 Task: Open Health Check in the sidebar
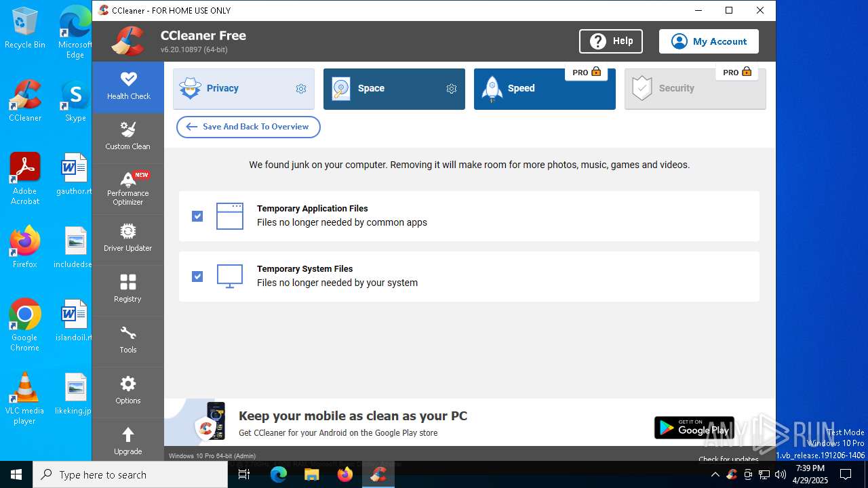point(128,87)
